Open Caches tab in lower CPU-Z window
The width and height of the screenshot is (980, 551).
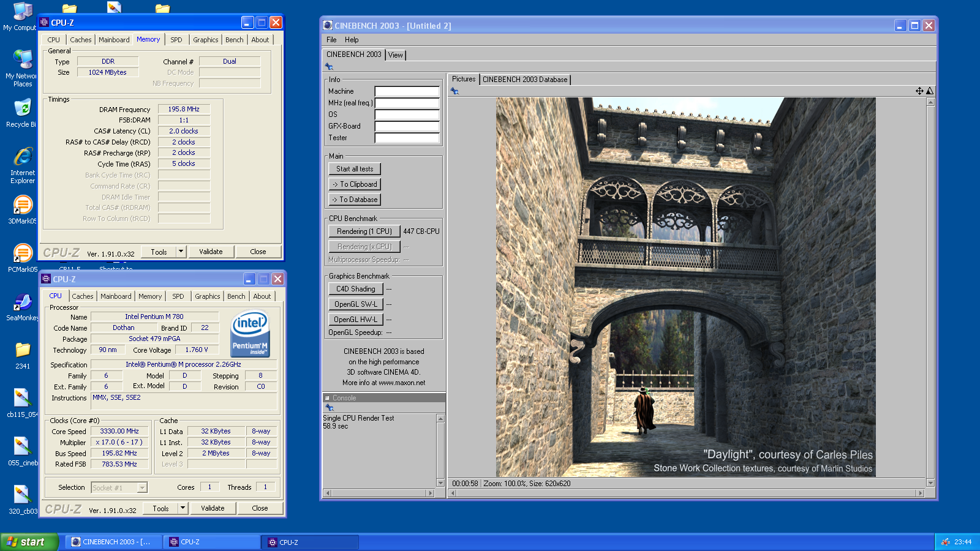(83, 296)
